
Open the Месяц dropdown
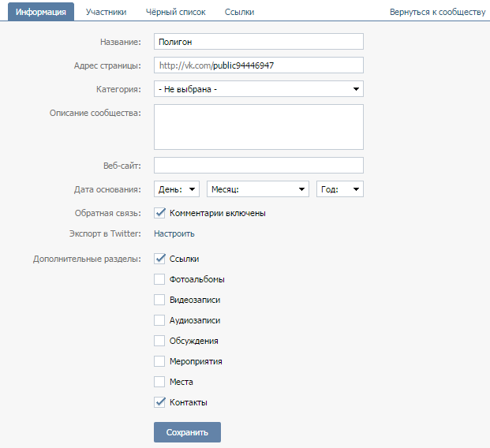(x=257, y=189)
